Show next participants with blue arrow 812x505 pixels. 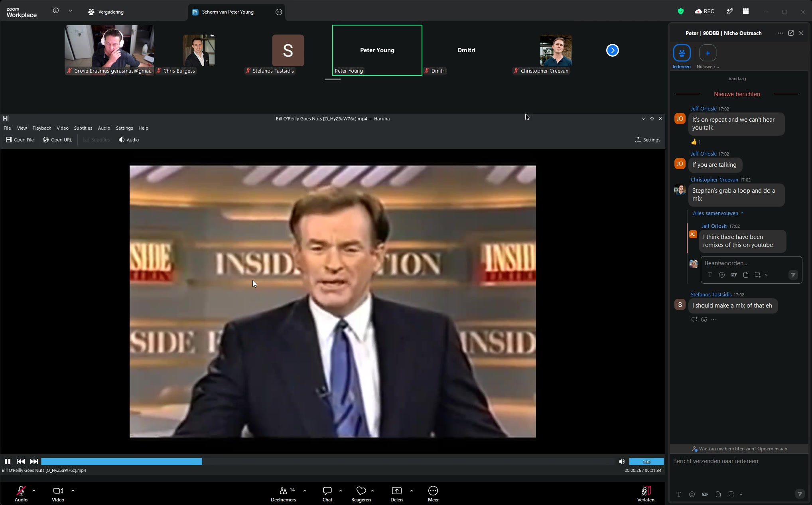point(613,50)
